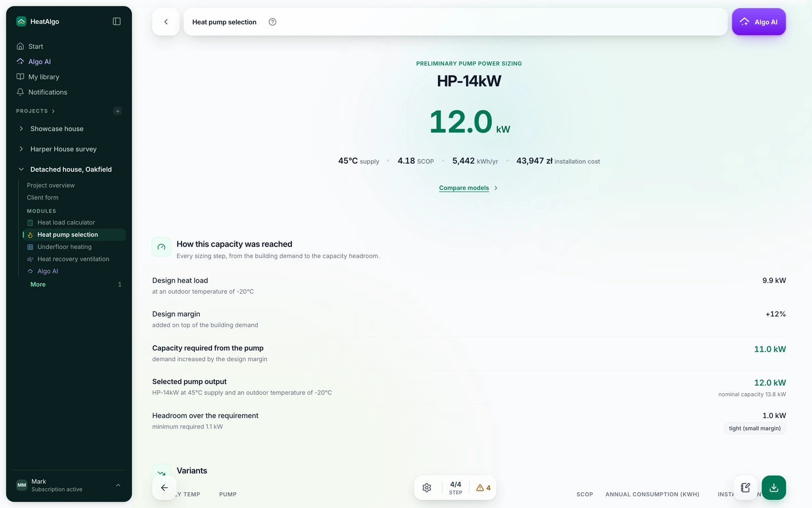The width and height of the screenshot is (812, 508).
Task: Open calculation settings gear icon
Action: pos(427,488)
